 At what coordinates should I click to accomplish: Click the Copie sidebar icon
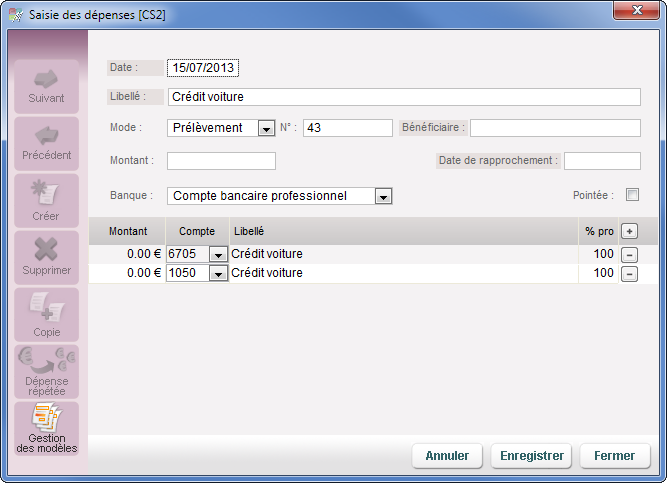[47, 308]
